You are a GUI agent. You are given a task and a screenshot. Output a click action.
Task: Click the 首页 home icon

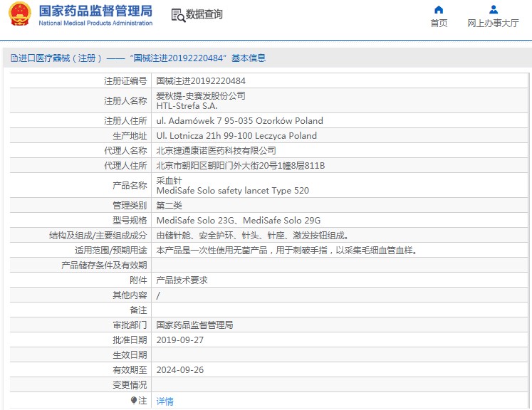[x=439, y=9]
